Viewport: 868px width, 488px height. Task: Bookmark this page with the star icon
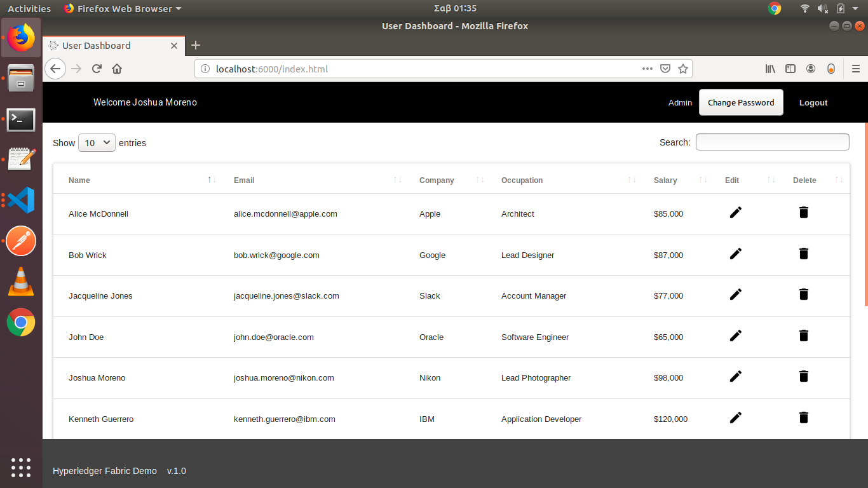click(683, 69)
